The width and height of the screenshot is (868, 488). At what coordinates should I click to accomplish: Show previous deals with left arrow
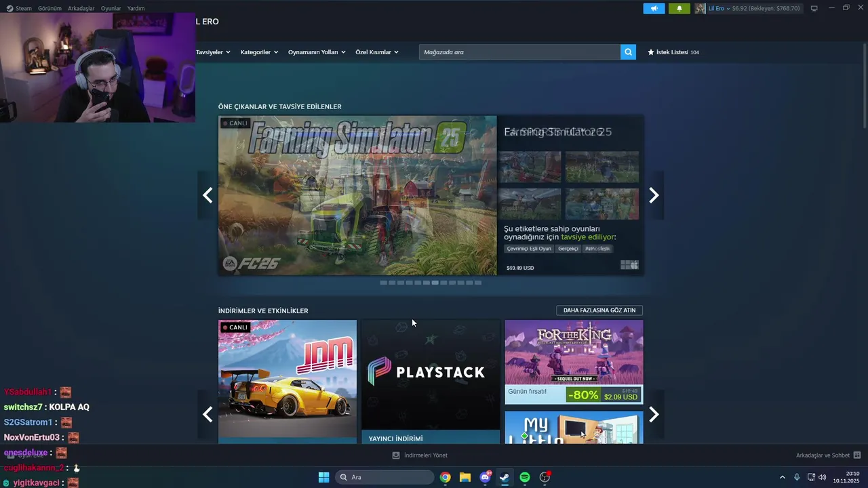pyautogui.click(x=208, y=414)
